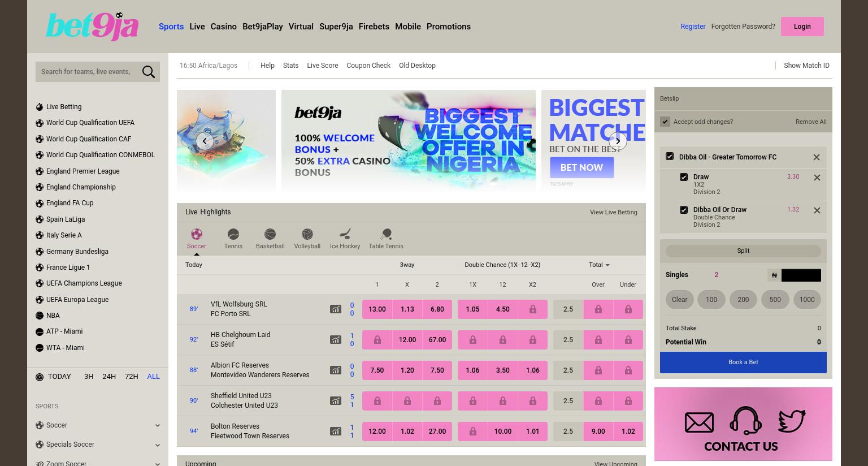Viewport: 868px width, 466px height.
Task: Click the Register link
Action: tap(693, 27)
